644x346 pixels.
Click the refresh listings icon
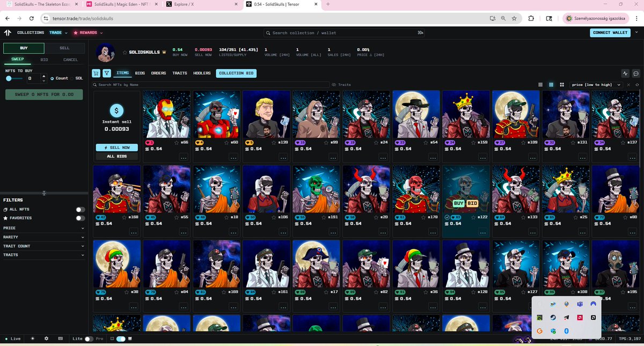pos(637,85)
